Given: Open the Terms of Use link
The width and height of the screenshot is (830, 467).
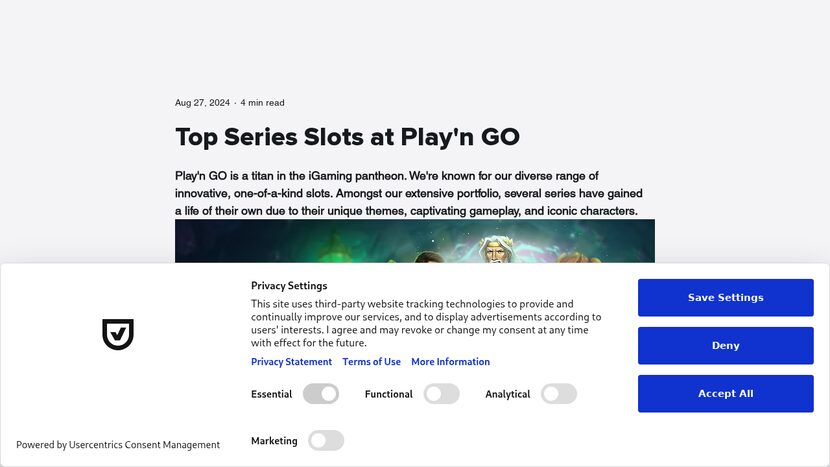Looking at the screenshot, I should tap(371, 362).
